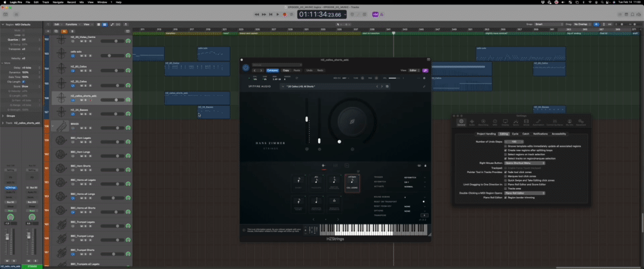
Task: Toggle Region border trimming checkbox
Action: click(505, 198)
